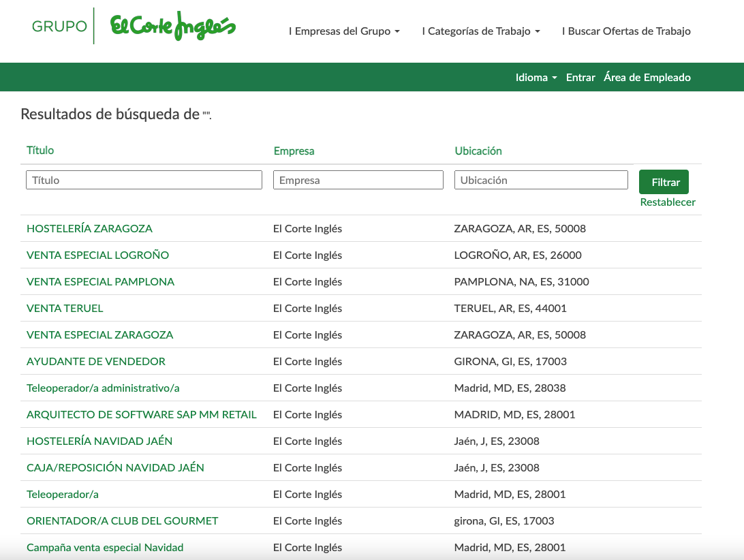The width and height of the screenshot is (744, 560).
Task: Select "Buscar Ofertas de Trabajo" menu item
Action: (x=626, y=31)
